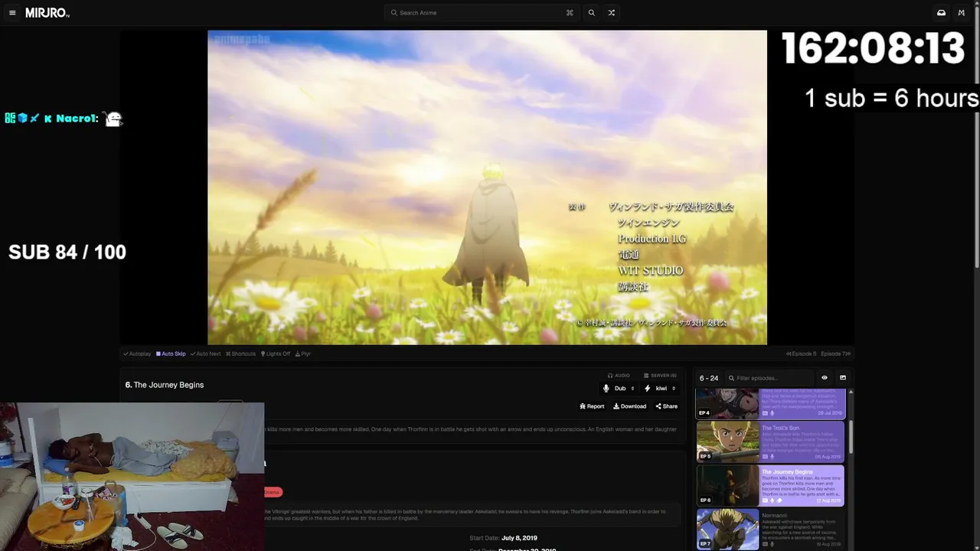This screenshot has height=551, width=980.
Task: Open the EP 5 thumbnail
Action: (x=727, y=442)
